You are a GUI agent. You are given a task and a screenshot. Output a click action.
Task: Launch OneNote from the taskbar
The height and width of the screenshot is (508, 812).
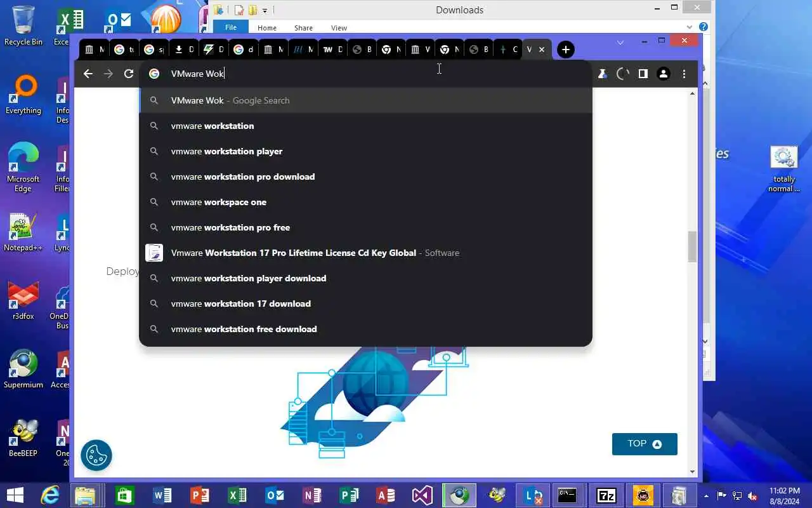[x=312, y=495]
